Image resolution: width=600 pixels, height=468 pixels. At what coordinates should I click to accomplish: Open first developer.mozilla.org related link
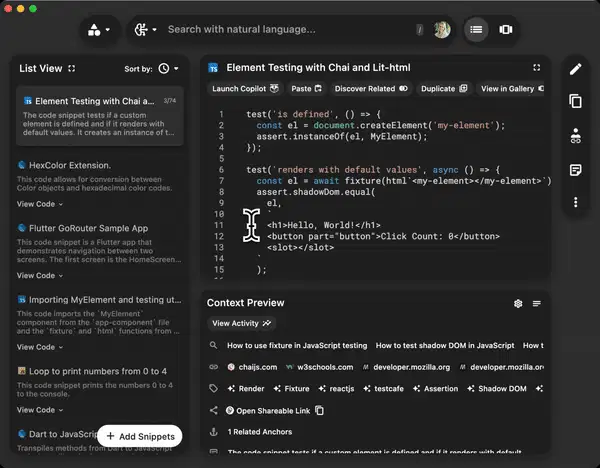pos(407,367)
